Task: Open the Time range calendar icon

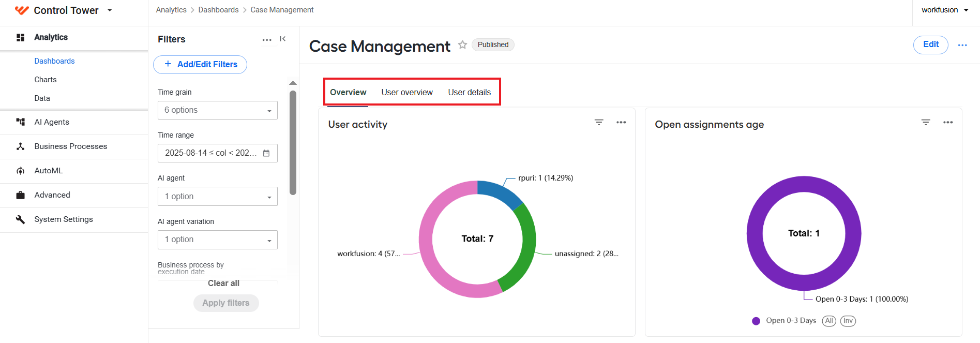Action: point(266,153)
